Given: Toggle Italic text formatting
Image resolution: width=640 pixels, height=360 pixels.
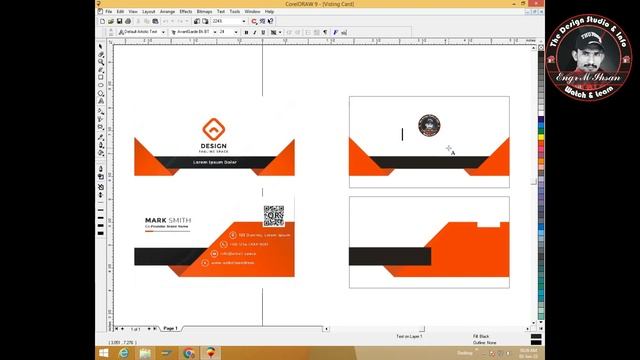Looking at the screenshot, I should (255, 32).
